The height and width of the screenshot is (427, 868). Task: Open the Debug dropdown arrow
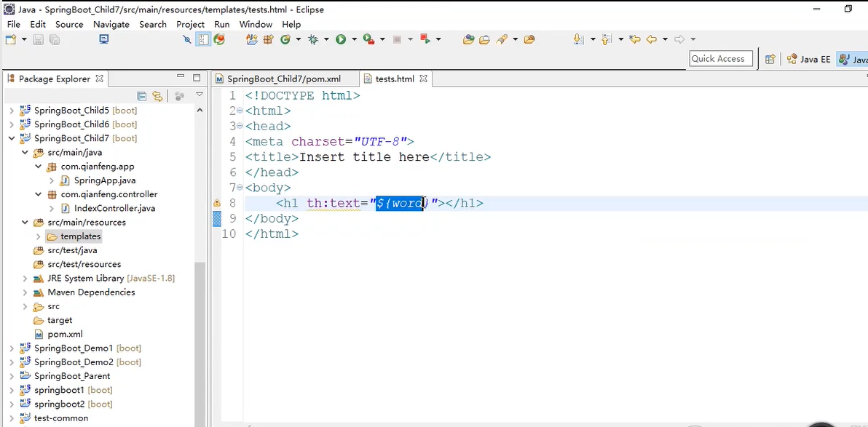[x=326, y=39]
